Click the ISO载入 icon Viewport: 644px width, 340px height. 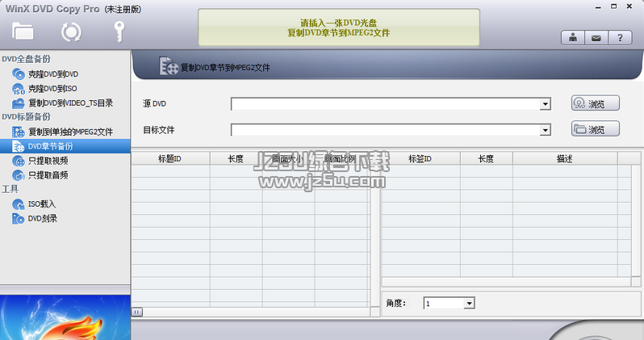click(x=18, y=204)
